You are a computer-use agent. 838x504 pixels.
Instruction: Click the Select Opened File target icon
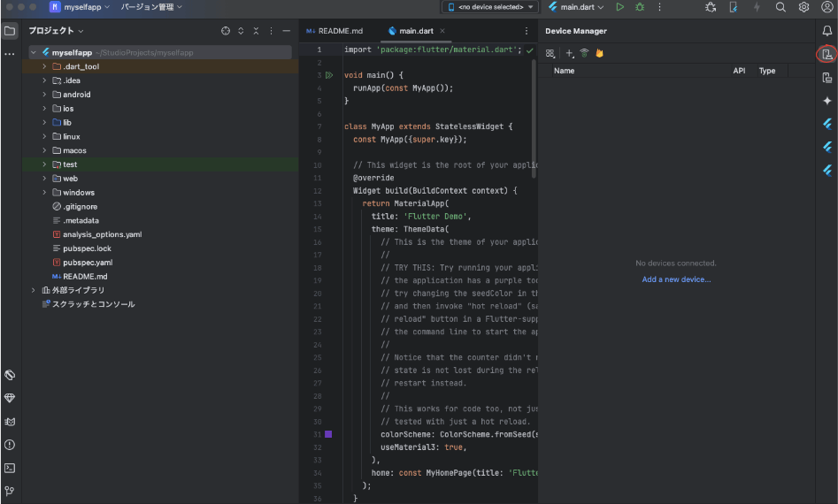pyautogui.click(x=226, y=31)
